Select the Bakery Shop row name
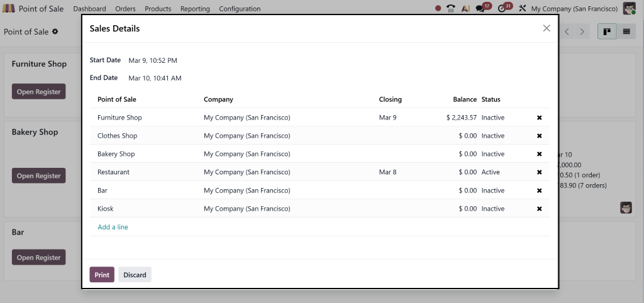This screenshot has height=303, width=644. click(116, 154)
